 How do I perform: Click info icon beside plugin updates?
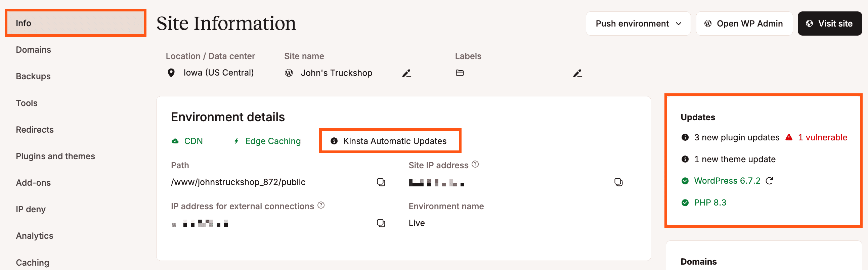coord(685,137)
